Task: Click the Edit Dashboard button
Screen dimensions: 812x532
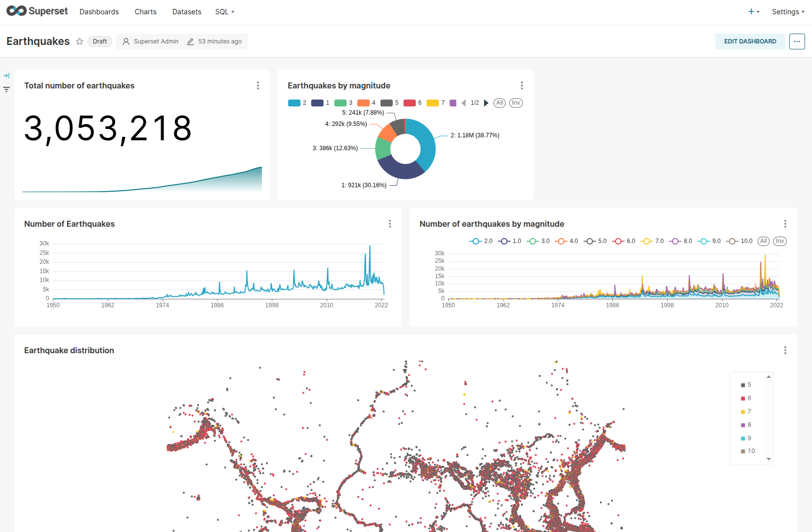Action: [750, 41]
